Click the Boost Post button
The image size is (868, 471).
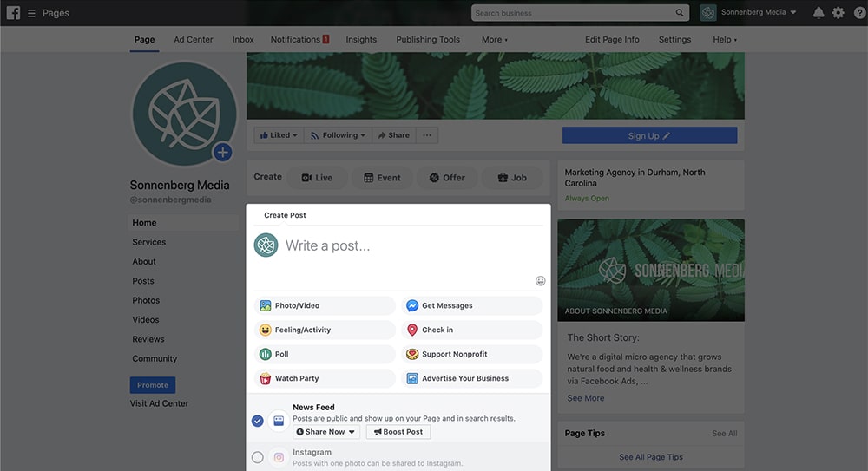click(398, 432)
